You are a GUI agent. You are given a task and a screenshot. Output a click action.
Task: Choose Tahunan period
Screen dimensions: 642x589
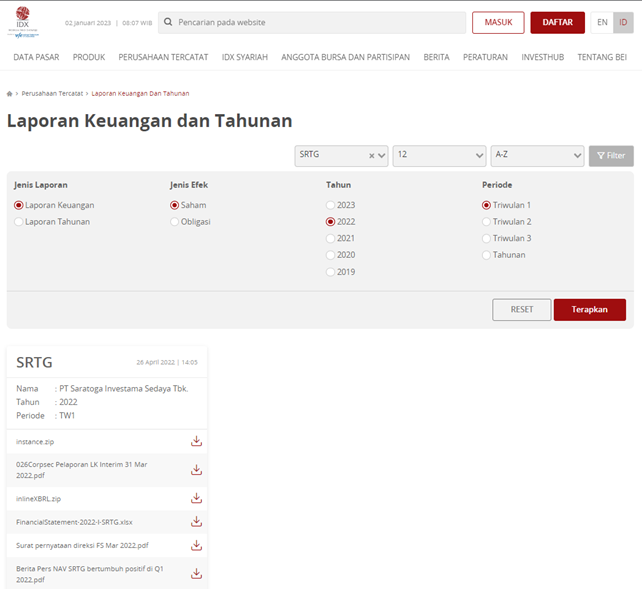coord(486,255)
